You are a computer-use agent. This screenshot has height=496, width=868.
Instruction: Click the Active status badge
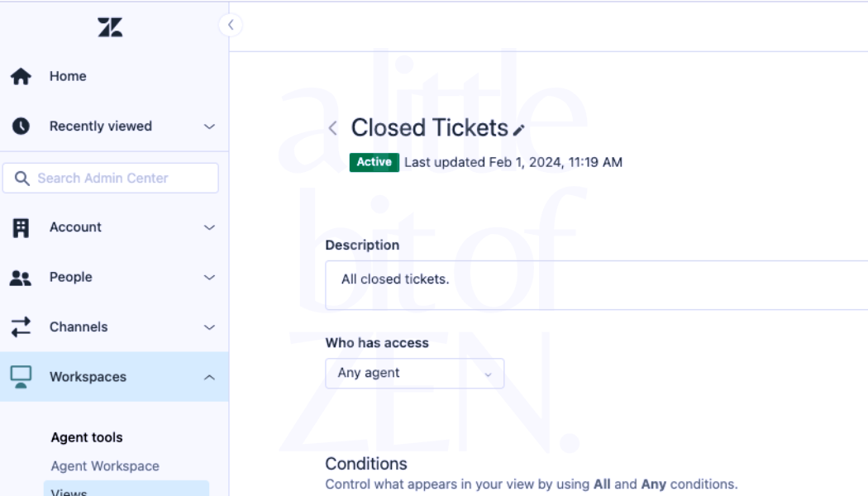click(374, 162)
